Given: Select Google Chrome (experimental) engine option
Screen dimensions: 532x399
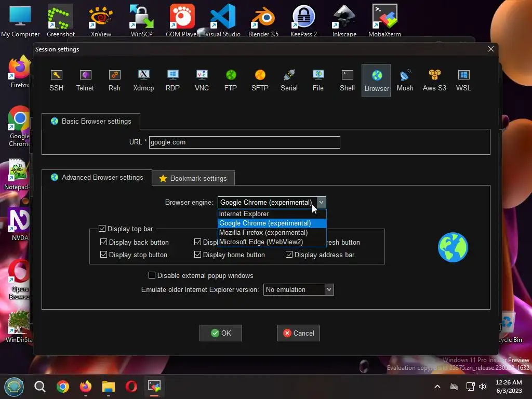Looking at the screenshot, I should (x=272, y=223).
